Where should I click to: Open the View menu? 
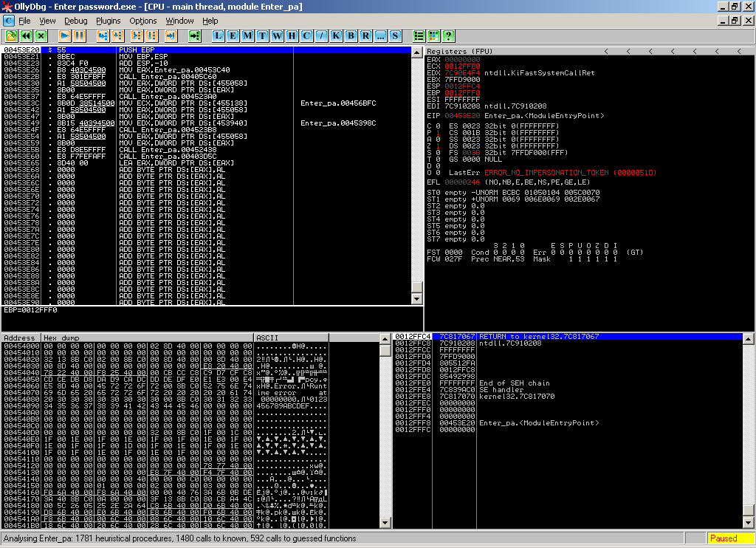click(x=47, y=21)
